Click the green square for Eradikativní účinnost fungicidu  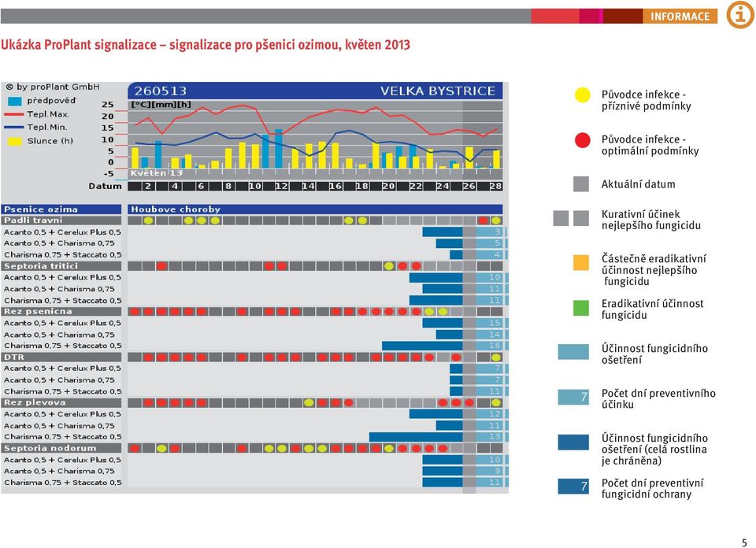581,308
